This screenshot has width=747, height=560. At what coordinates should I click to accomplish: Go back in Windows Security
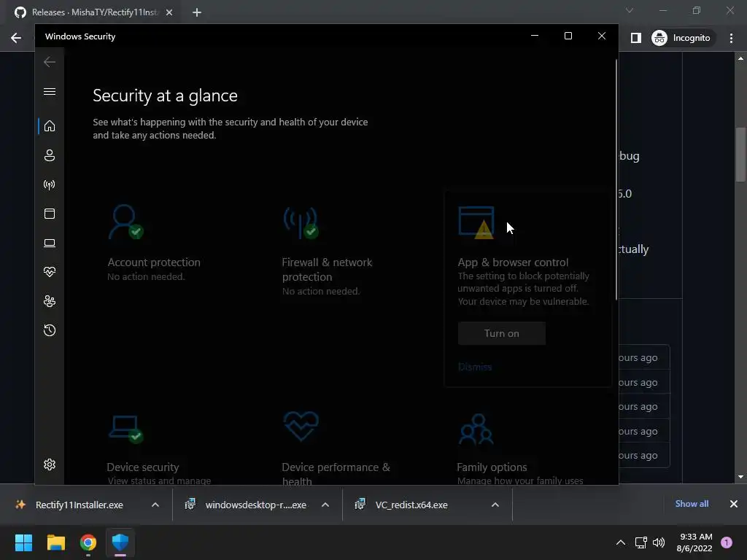click(x=50, y=62)
